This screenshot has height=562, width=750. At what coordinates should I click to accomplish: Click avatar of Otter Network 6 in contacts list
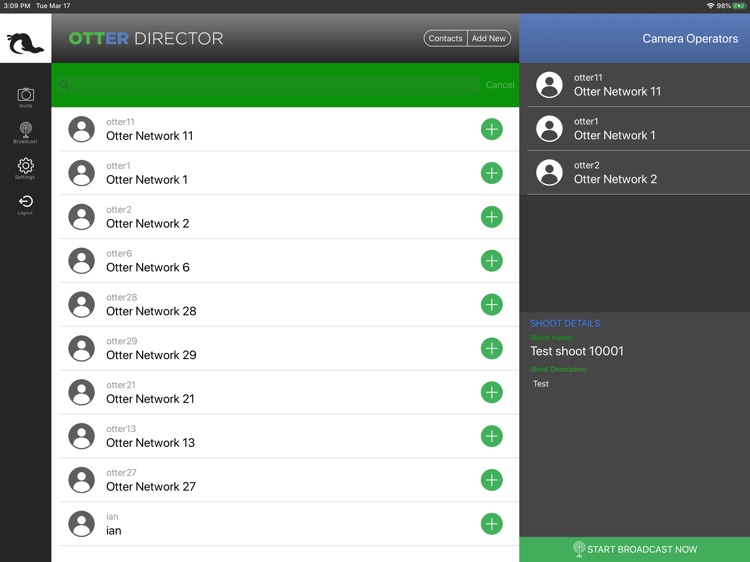[x=82, y=261]
